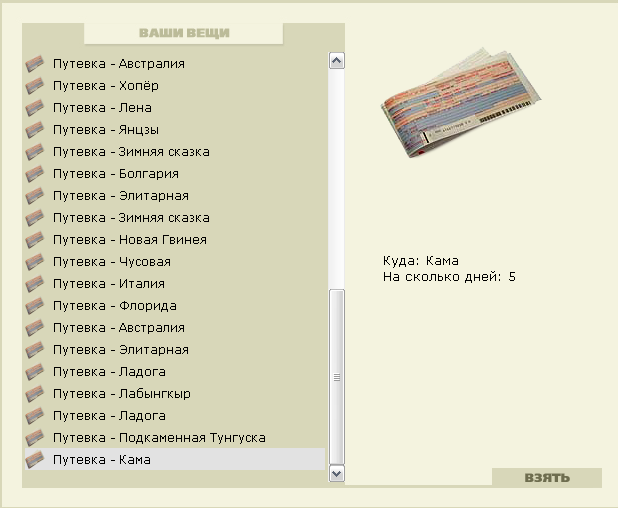The width and height of the screenshot is (618, 508).
Task: Select the Путевка - Хопёр item
Action: (106, 86)
